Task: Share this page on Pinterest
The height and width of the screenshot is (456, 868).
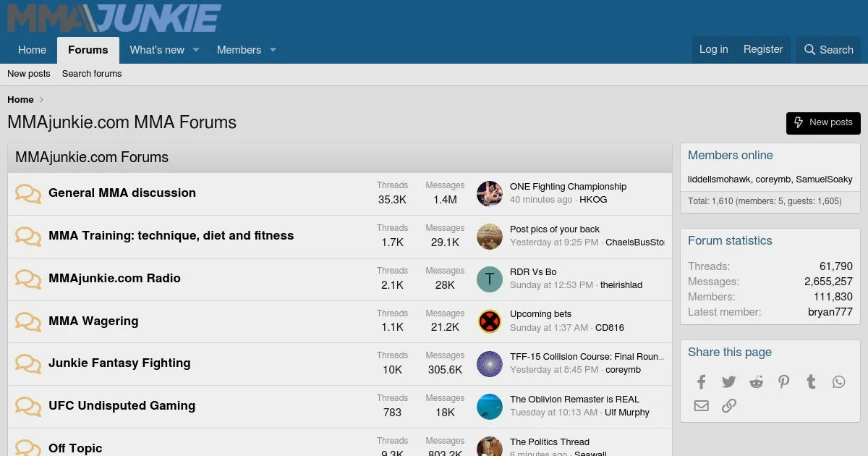Action: pyautogui.click(x=783, y=382)
